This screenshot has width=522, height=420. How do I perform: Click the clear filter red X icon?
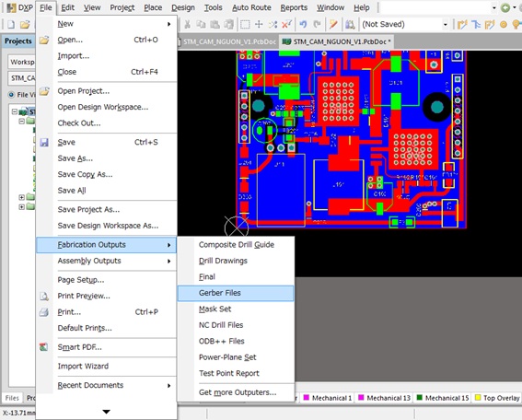[286, 24]
